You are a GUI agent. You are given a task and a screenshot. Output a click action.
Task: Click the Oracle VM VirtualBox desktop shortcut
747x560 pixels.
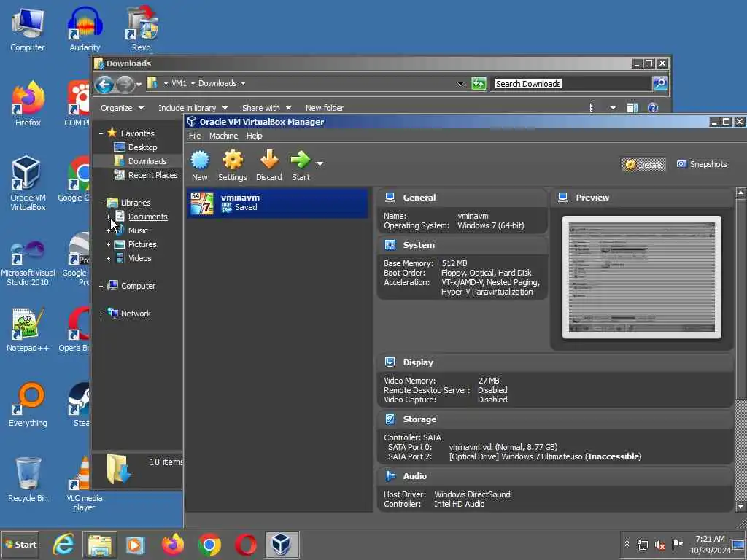pyautogui.click(x=28, y=183)
